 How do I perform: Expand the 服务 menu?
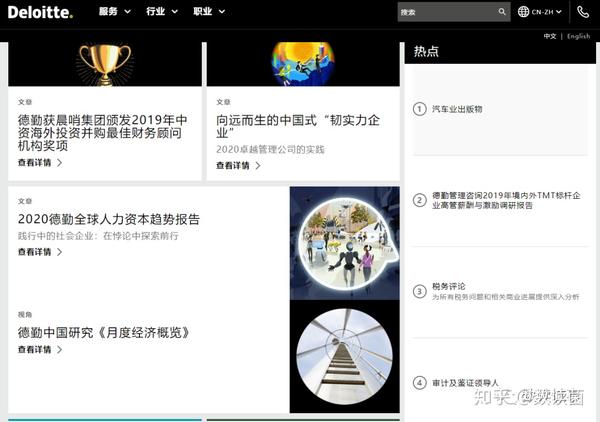[114, 11]
